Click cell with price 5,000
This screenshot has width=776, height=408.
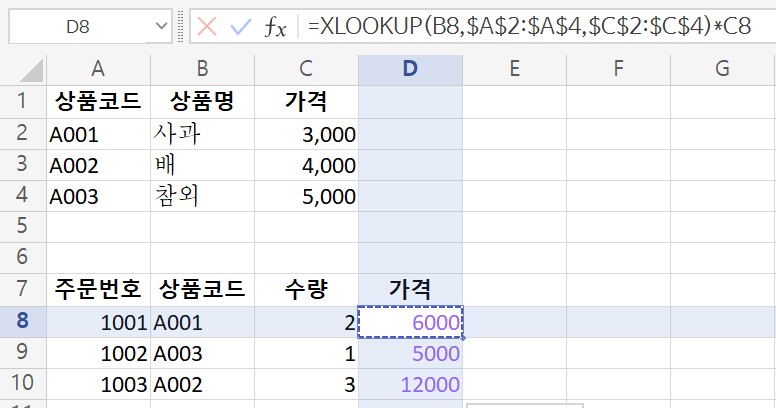click(x=306, y=196)
